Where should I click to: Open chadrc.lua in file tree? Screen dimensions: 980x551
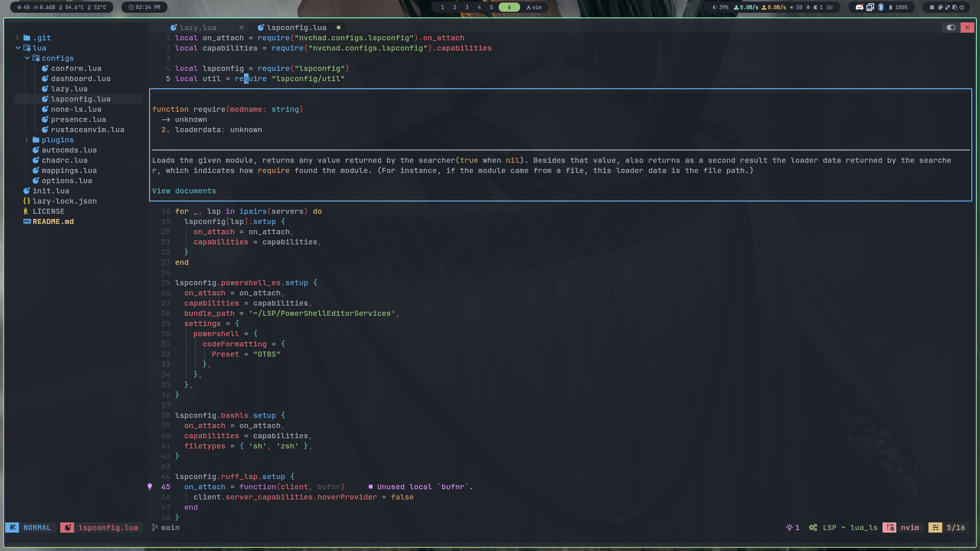pos(64,160)
